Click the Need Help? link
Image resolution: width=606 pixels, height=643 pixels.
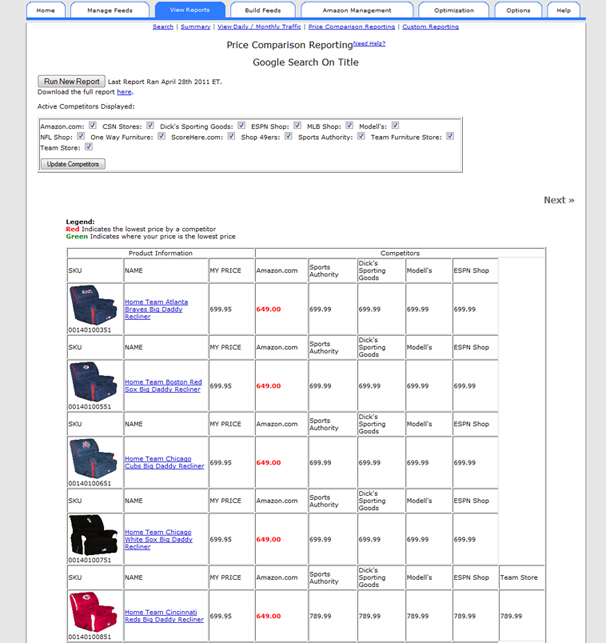point(369,43)
